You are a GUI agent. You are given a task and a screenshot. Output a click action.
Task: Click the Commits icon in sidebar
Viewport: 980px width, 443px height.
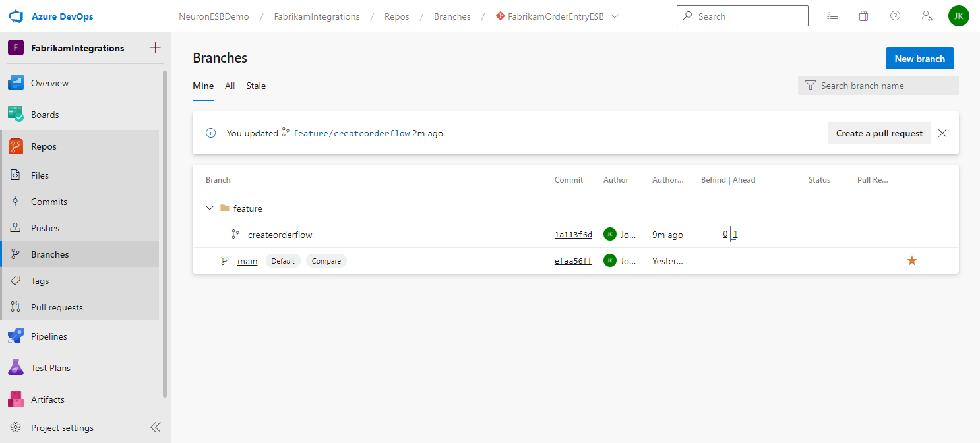16,202
